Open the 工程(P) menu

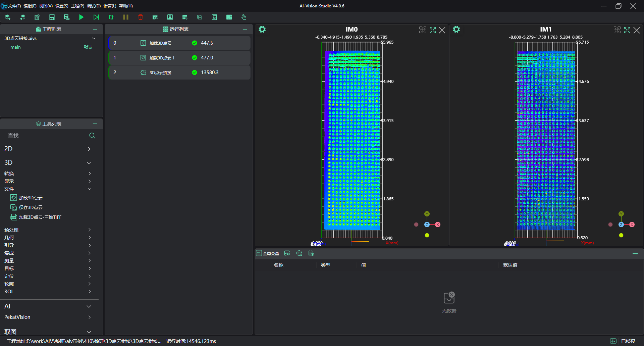click(x=78, y=6)
